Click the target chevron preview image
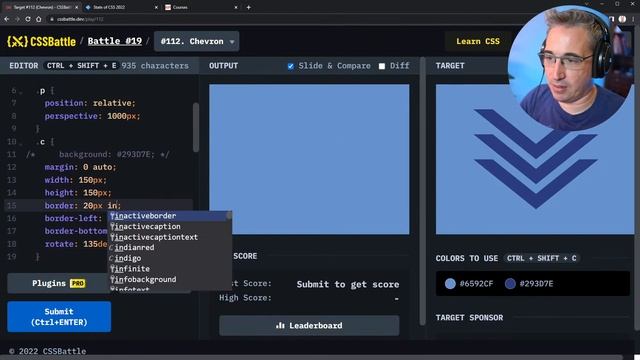The height and width of the screenshot is (360, 640). [535, 159]
